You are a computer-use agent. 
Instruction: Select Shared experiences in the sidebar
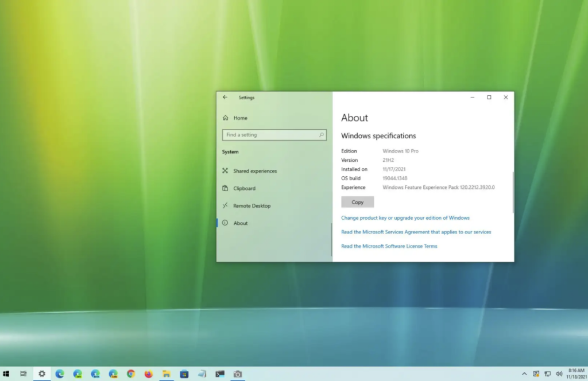254,171
